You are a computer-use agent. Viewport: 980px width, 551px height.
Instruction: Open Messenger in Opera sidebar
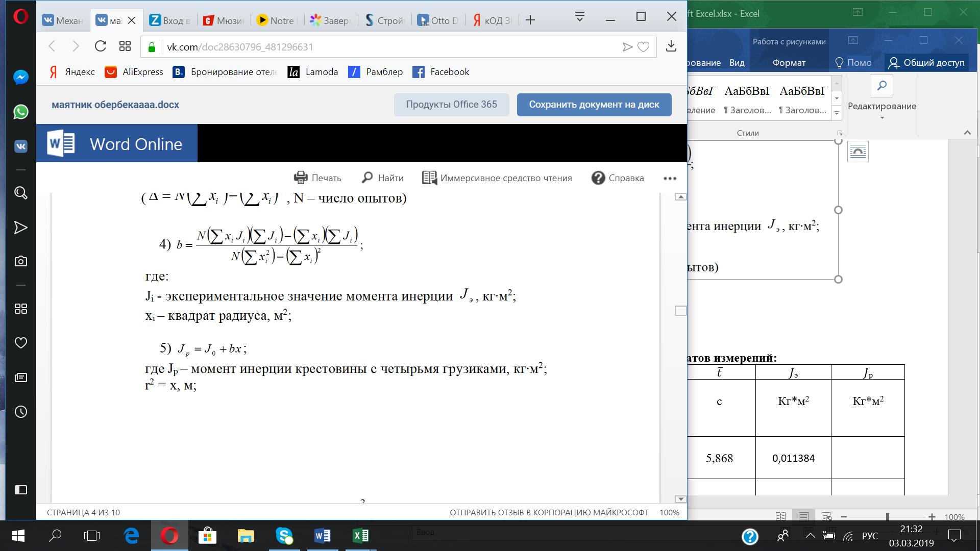click(21, 78)
